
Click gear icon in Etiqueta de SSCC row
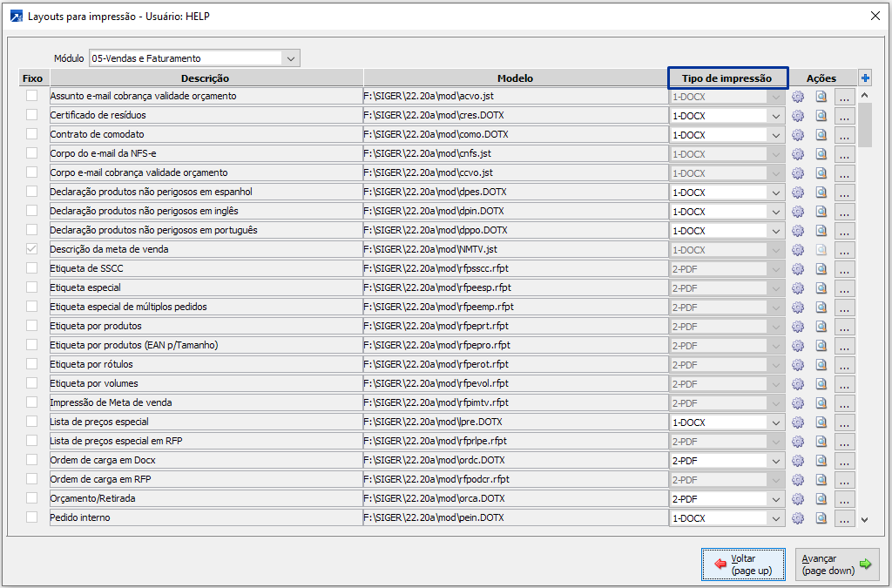point(798,269)
